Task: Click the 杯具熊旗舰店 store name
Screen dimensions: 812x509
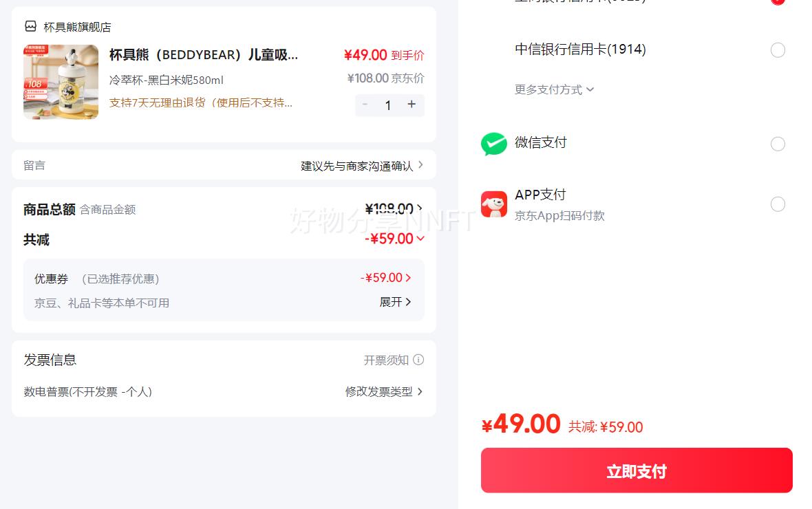Action: 77,27
